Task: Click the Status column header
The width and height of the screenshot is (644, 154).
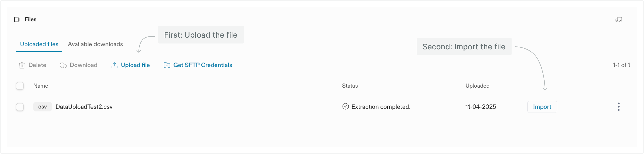Action: pos(350,86)
